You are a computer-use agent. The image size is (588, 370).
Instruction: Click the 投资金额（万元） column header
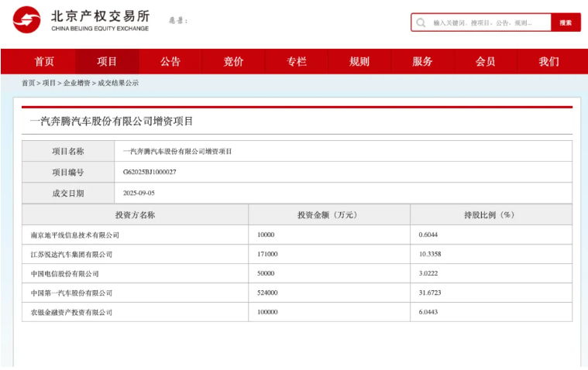[328, 215]
